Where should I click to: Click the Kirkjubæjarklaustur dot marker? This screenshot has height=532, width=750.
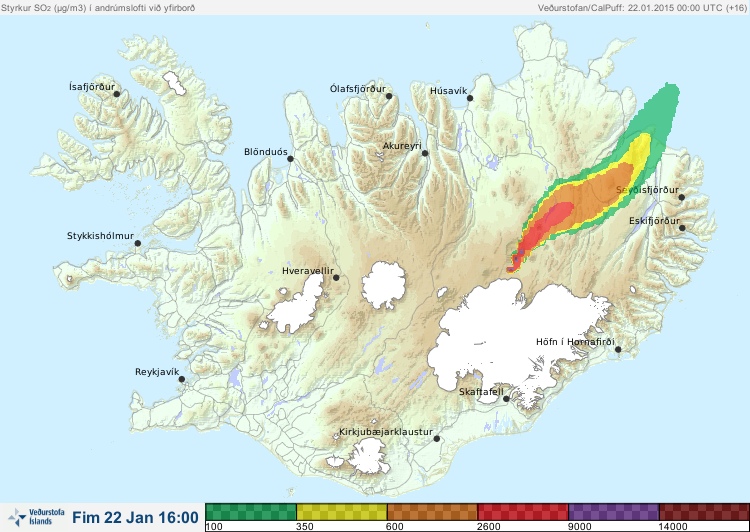(436, 438)
